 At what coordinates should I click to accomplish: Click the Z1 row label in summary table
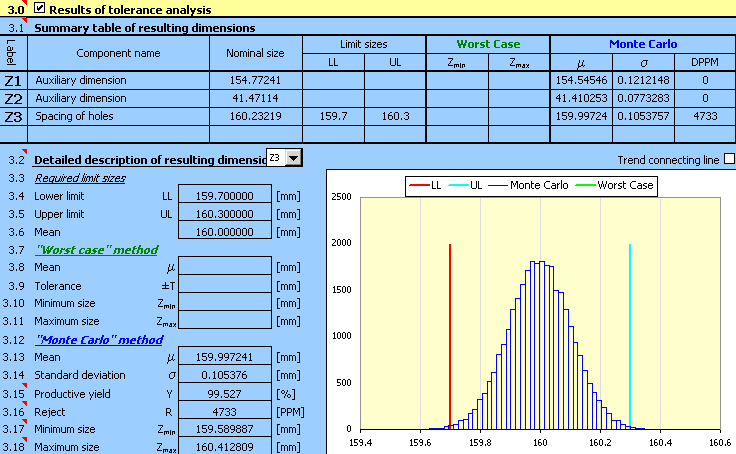pos(13,79)
